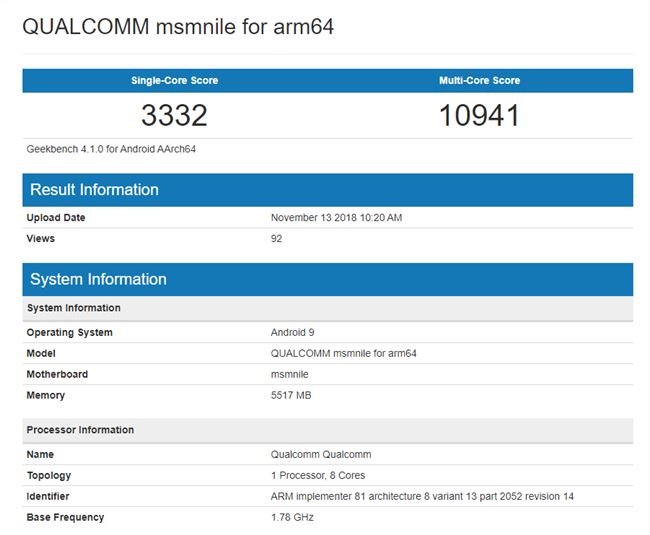Select the Qualcomm Qualcomm name value
Screen dimensions: 650x535
coord(321,454)
